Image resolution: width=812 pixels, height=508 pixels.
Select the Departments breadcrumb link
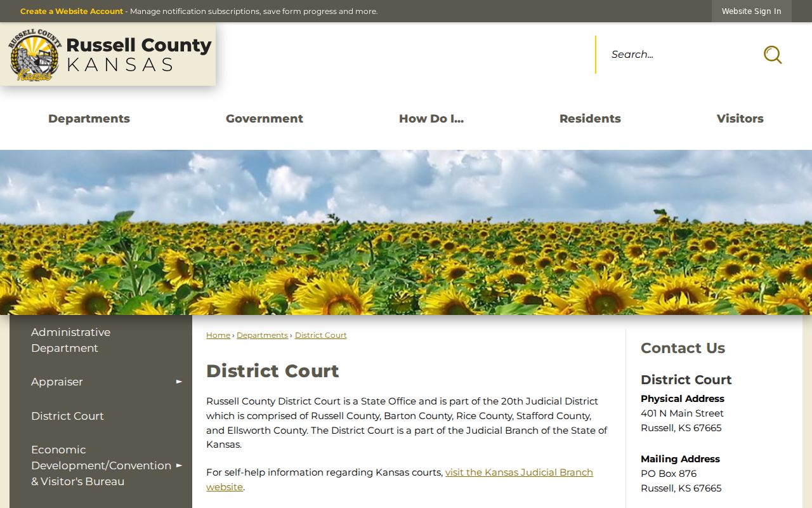262,335
